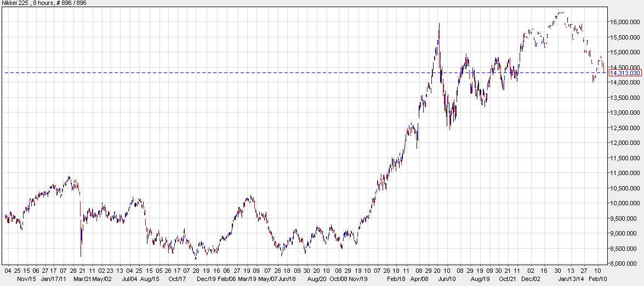This screenshot has width=644, height=286.
Task: Click the Mar/19 date label
Action: pos(246,279)
